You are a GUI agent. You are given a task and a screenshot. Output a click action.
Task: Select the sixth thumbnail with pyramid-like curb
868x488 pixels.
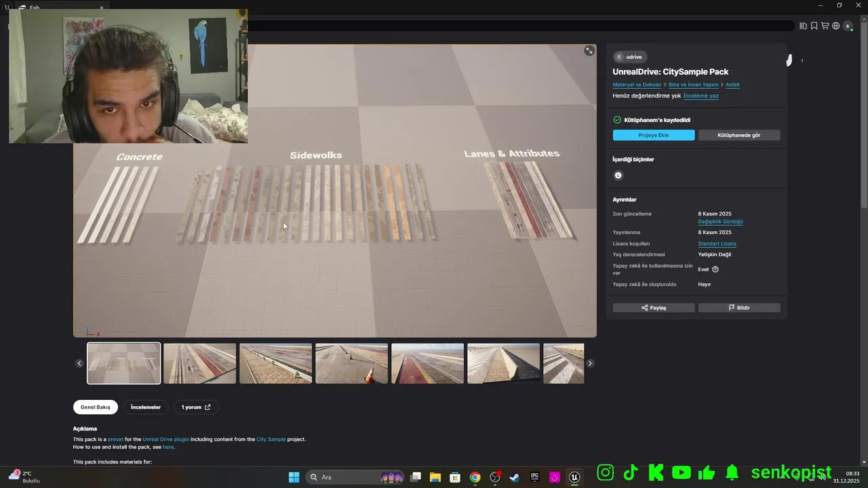pos(503,363)
